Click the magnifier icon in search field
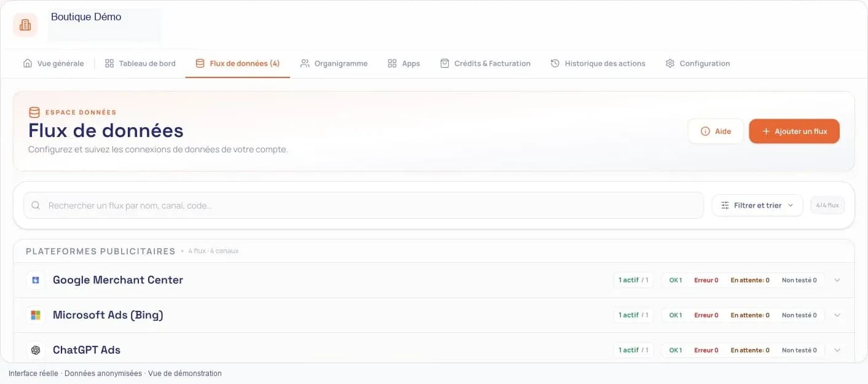Screen dimensions: 868x384 (x=36, y=205)
